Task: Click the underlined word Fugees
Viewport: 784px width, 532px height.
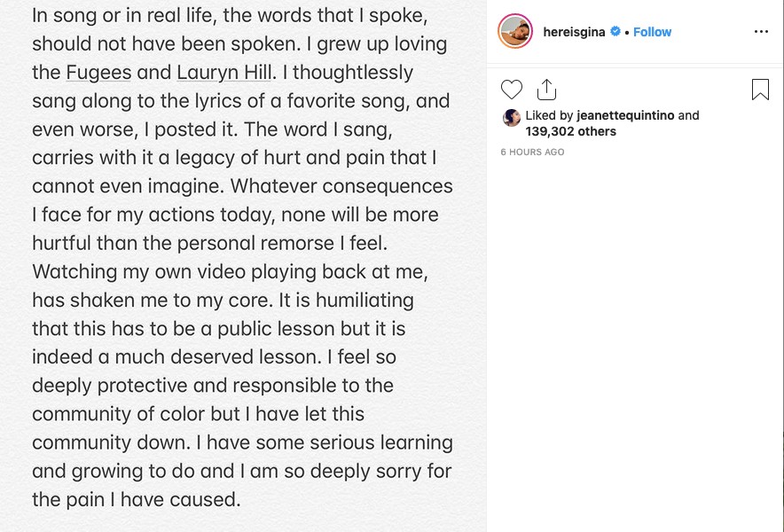Action: [98, 73]
